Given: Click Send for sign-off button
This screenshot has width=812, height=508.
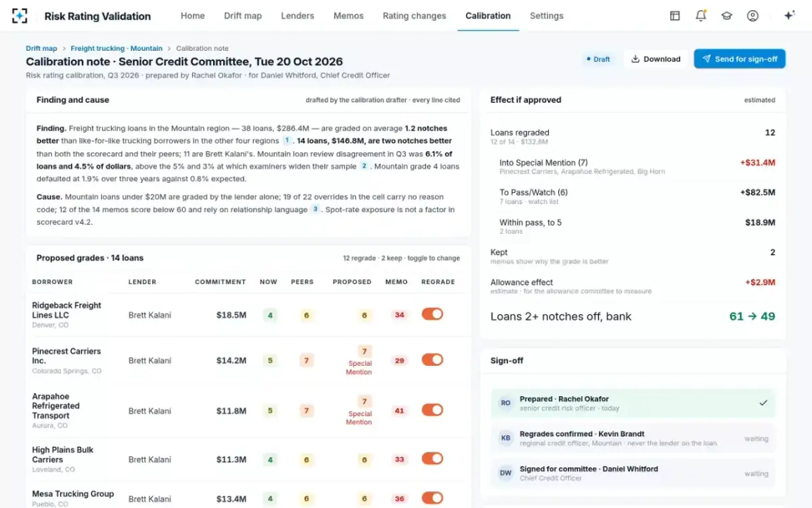Looking at the screenshot, I should [740, 59].
